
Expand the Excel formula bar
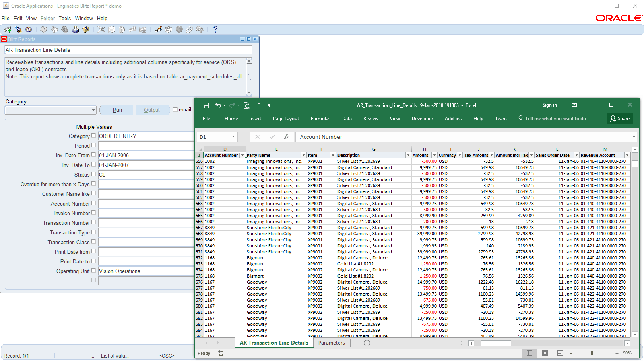[x=634, y=137]
